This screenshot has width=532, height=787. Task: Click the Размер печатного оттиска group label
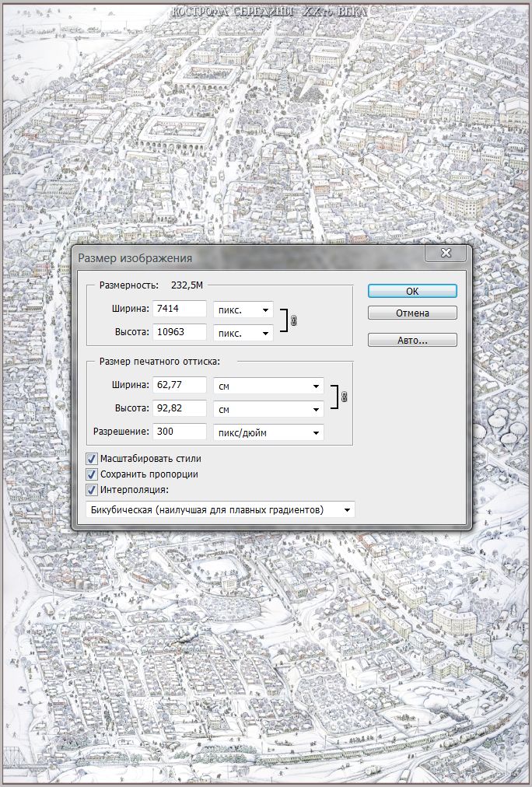159,362
